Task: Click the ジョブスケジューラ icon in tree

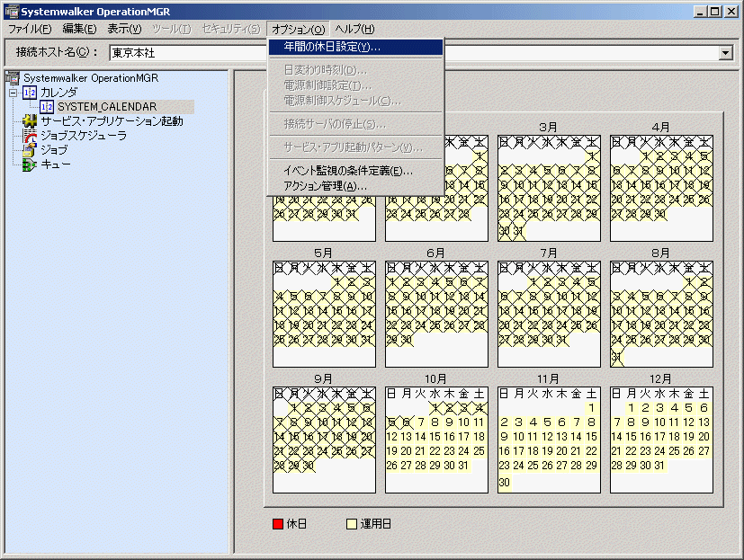Action: pyautogui.click(x=30, y=136)
